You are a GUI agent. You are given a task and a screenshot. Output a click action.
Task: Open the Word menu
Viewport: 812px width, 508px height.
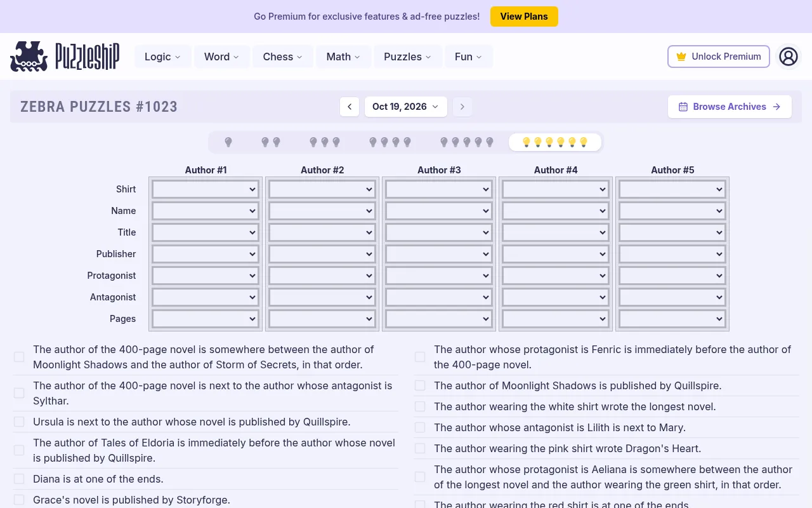[222, 57]
